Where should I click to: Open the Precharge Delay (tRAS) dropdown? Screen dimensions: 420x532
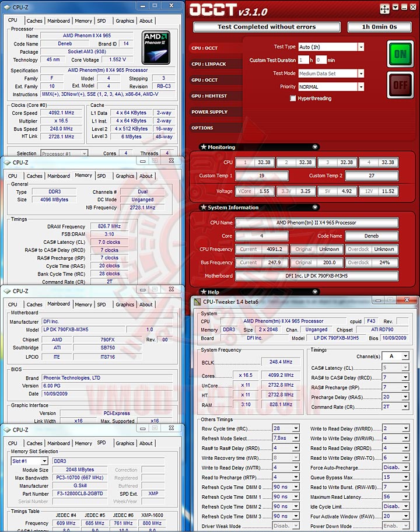pos(405,397)
